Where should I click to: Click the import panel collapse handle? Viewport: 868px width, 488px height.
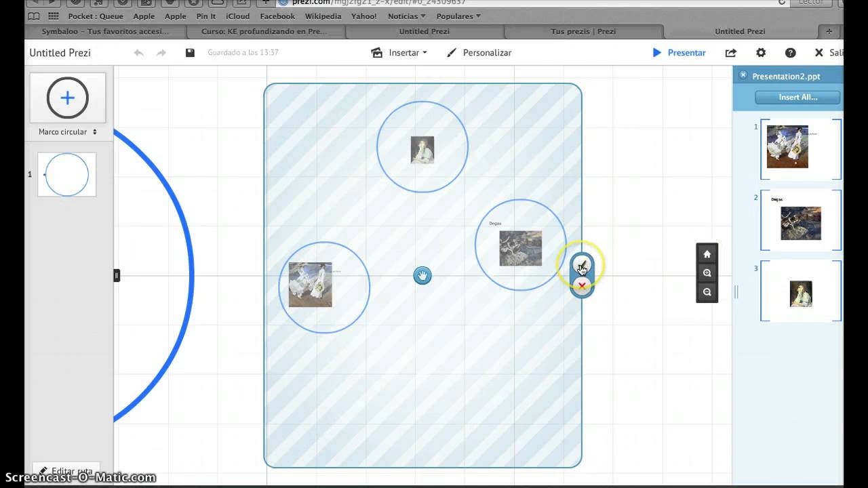(x=736, y=292)
